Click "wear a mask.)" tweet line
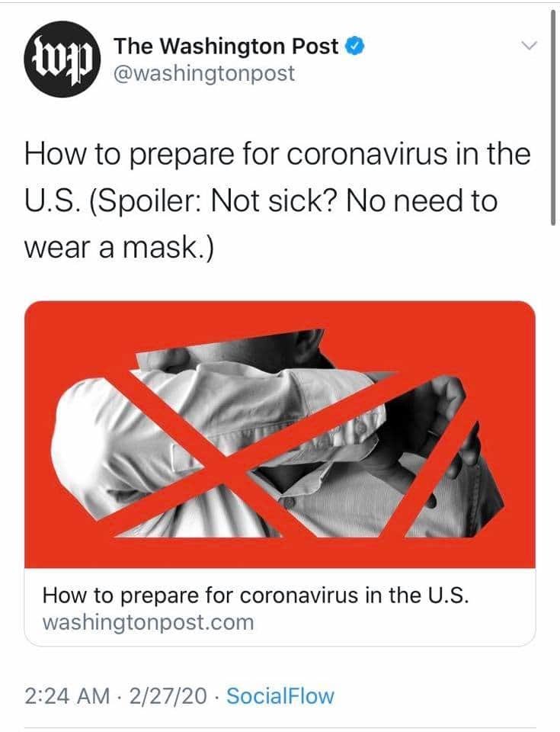This screenshot has height=732, width=560. pyautogui.click(x=119, y=247)
